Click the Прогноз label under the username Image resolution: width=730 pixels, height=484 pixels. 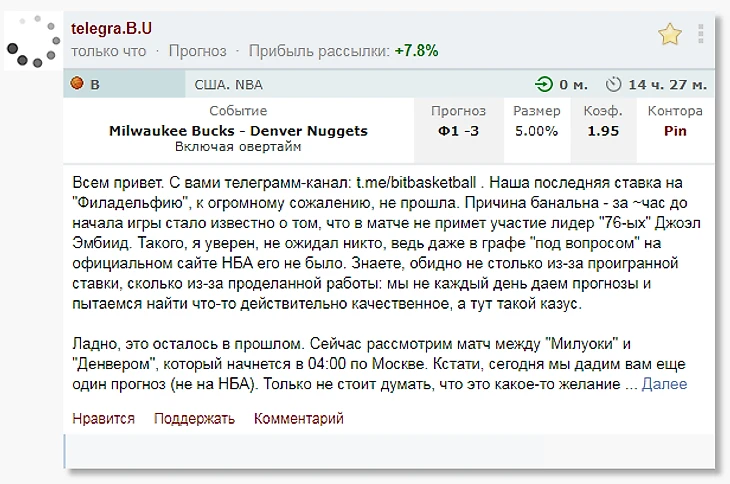coord(197,51)
